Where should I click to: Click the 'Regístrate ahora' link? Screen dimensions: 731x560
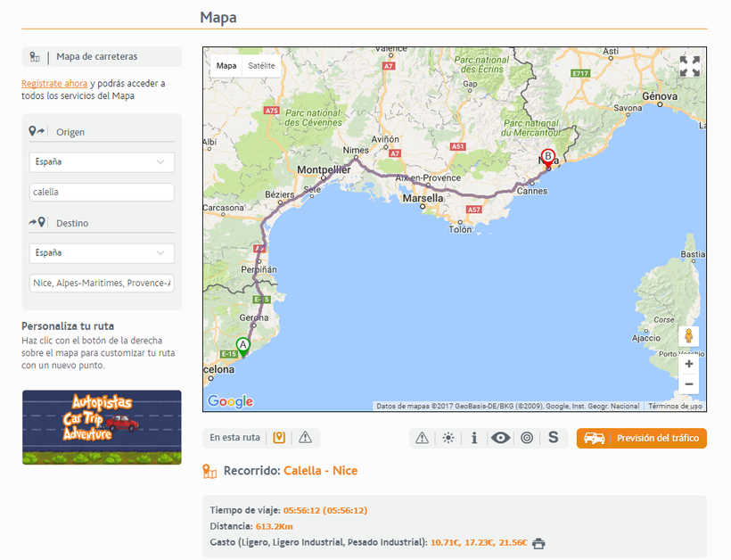(x=54, y=84)
